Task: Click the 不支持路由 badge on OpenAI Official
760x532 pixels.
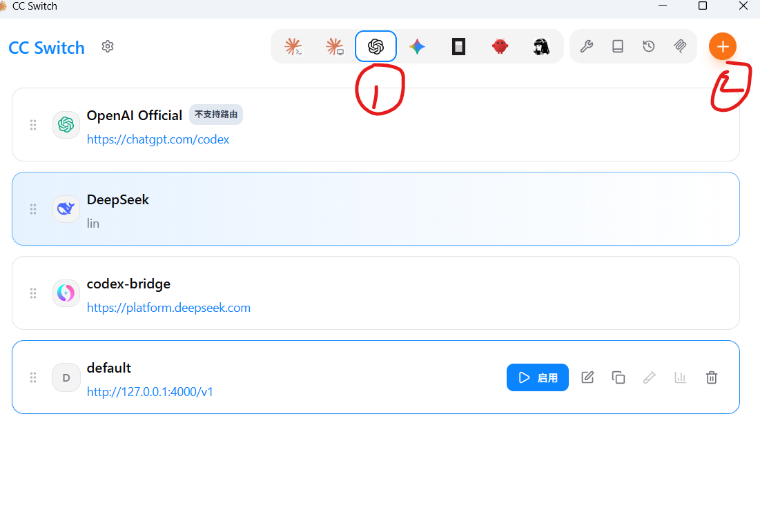Action: click(215, 115)
